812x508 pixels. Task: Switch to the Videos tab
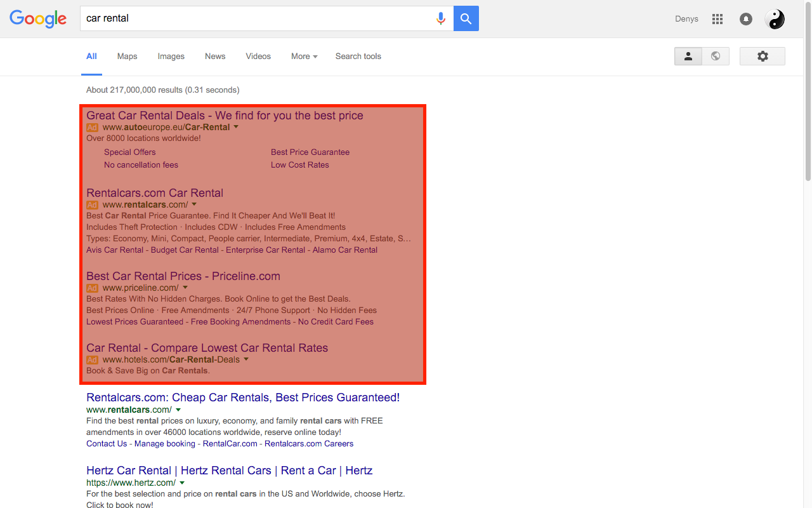pyautogui.click(x=258, y=57)
